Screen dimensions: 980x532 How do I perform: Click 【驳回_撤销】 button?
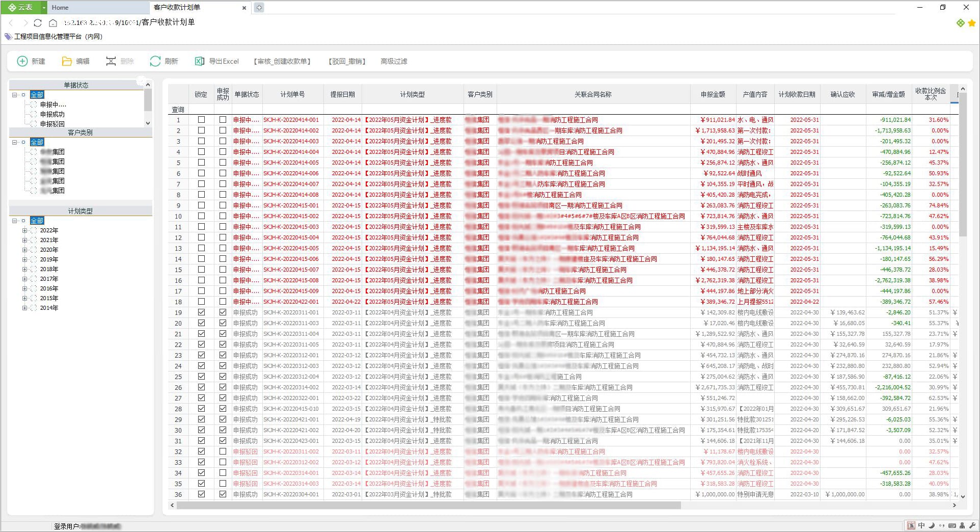(x=347, y=61)
